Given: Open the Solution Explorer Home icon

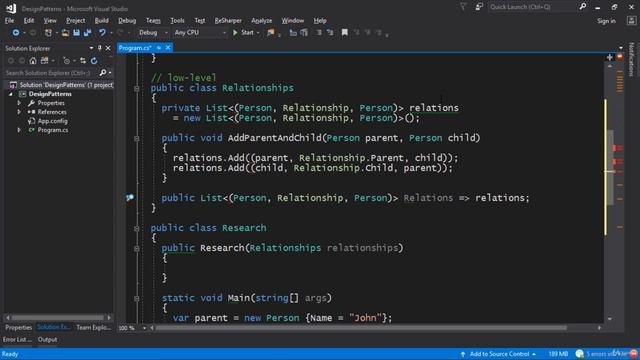Looking at the screenshot, I should point(33,61).
